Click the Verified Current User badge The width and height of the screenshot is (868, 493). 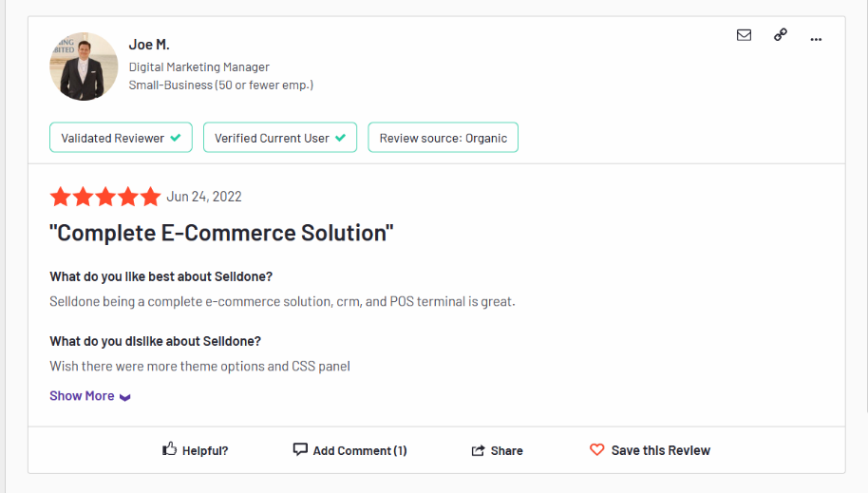[x=280, y=138]
